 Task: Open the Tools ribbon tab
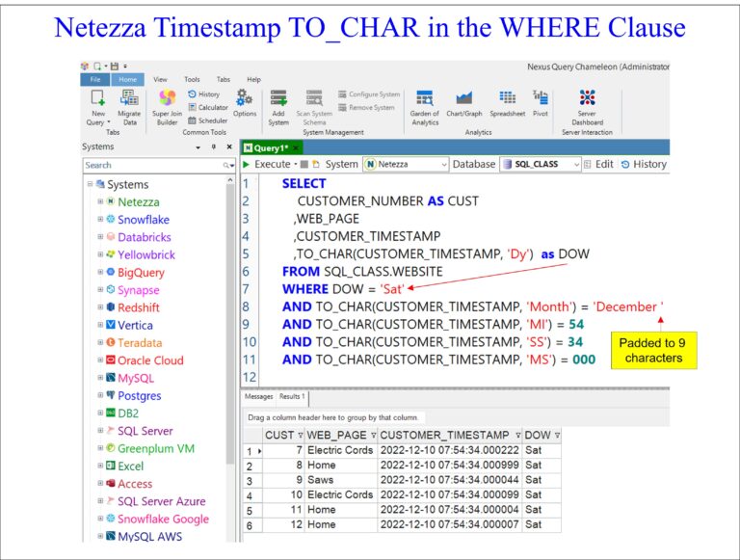pos(192,79)
